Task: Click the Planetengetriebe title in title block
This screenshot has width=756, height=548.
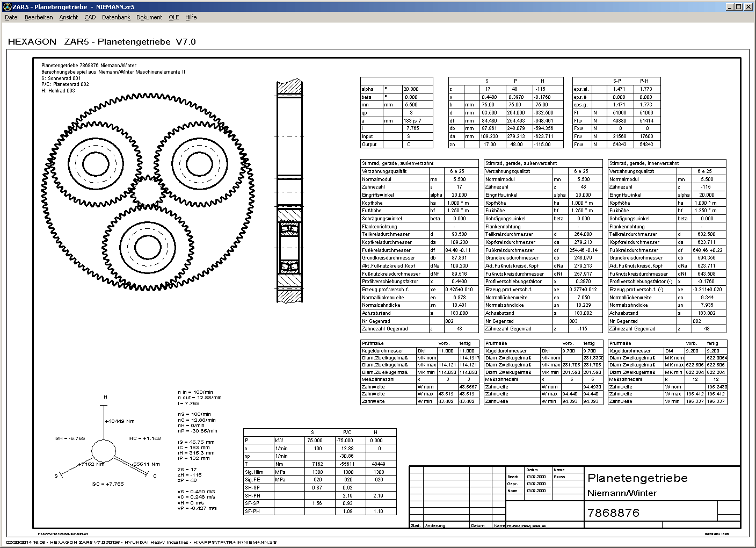Action: pos(637,478)
